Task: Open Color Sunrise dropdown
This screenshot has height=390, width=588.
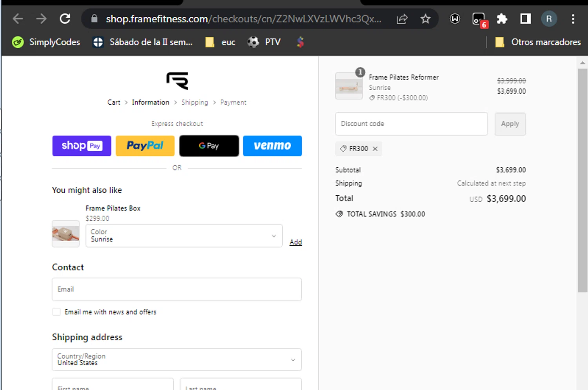Action: [x=184, y=236]
